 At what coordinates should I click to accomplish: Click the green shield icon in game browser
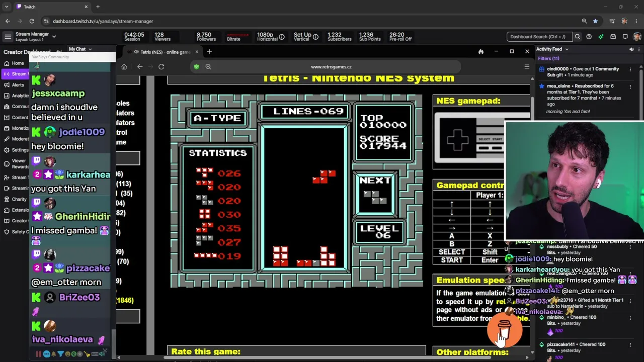[x=197, y=67]
